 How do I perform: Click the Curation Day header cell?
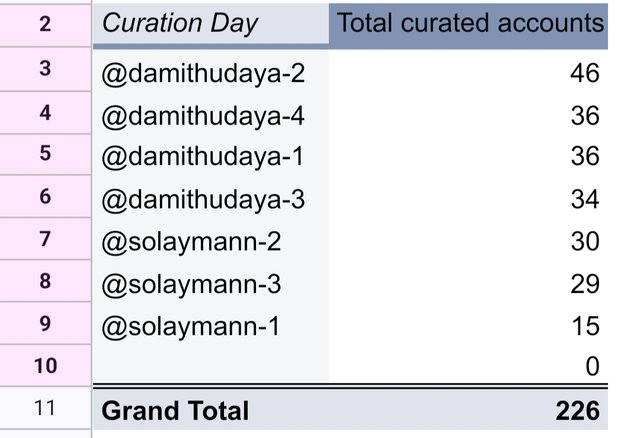(210, 23)
